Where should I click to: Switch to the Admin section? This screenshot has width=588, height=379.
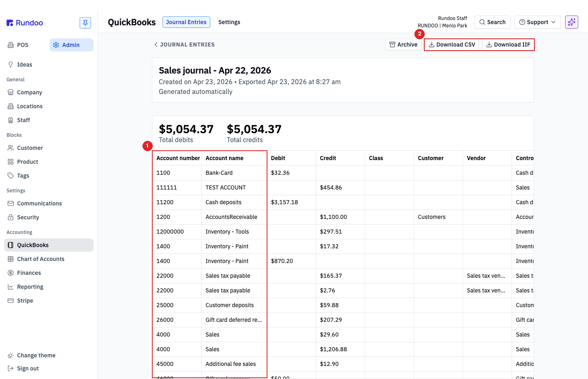(x=71, y=45)
